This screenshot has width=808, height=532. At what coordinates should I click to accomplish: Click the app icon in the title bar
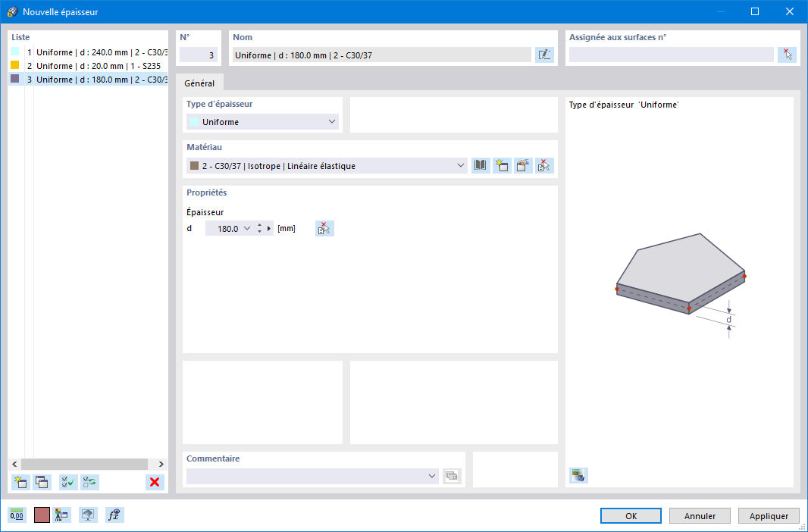tap(12, 11)
